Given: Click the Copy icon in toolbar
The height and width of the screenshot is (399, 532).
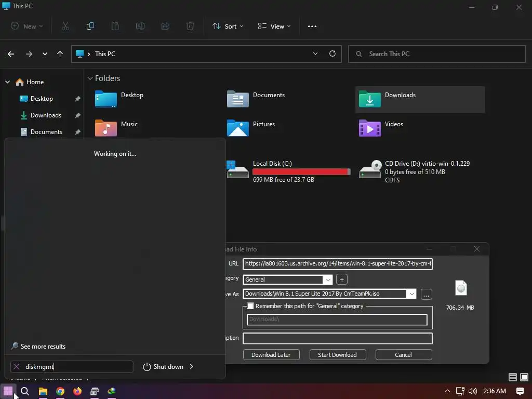Looking at the screenshot, I should 90,26.
